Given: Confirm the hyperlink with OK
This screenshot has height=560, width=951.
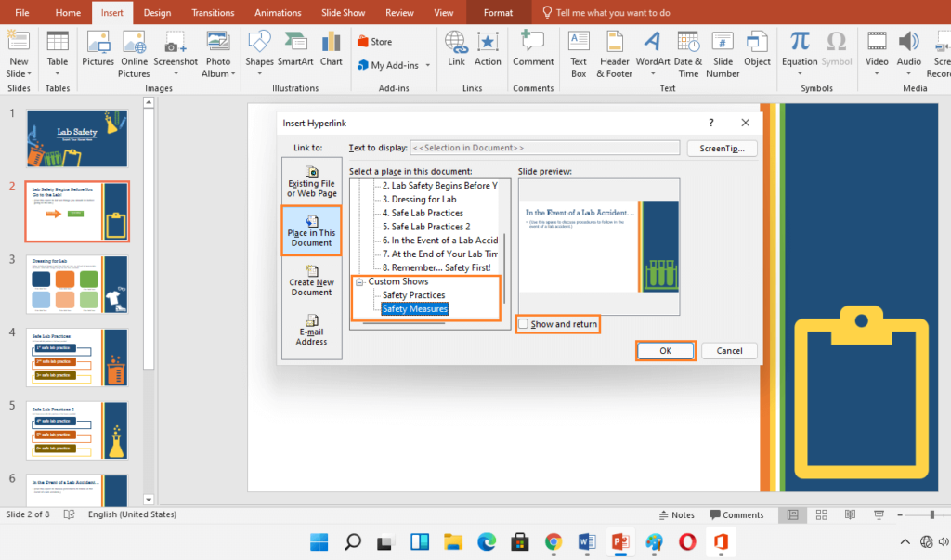Looking at the screenshot, I should tap(665, 351).
